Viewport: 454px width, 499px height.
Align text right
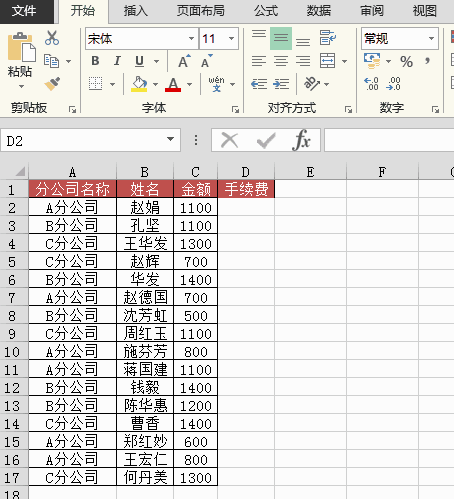tap(303, 61)
